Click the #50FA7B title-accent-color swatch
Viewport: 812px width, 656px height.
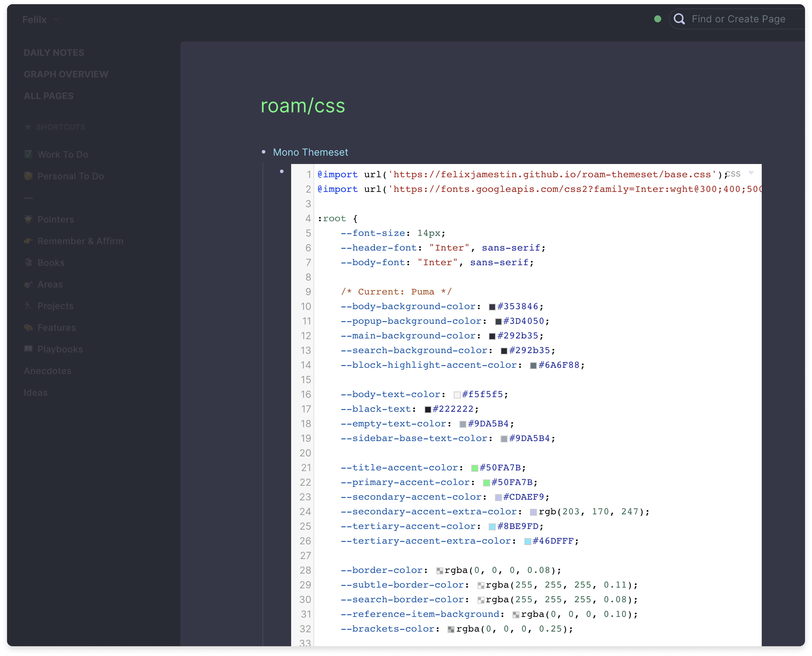tap(474, 468)
